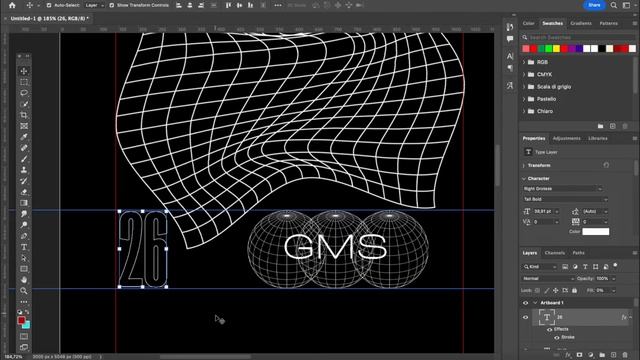Viewport: 640px width, 360px height.
Task: Toggle the Auto-Select checkbox
Action: point(49,5)
